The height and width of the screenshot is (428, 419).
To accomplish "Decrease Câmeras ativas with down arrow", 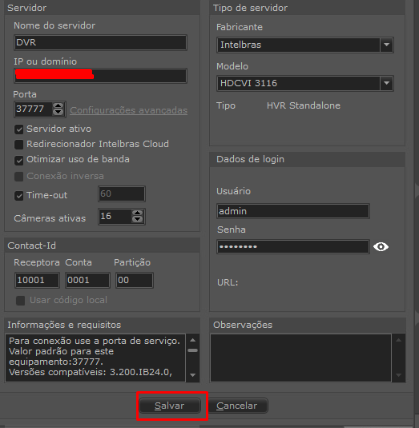I will [x=137, y=219].
